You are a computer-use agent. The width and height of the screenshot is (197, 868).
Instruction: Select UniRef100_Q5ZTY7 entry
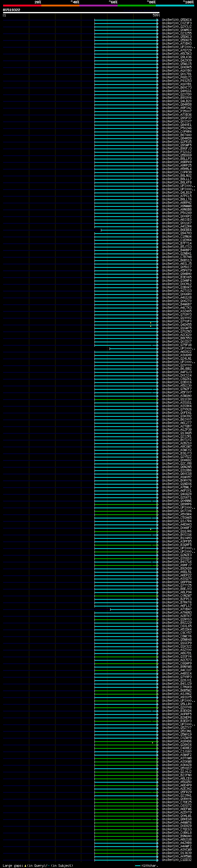point(176,728)
